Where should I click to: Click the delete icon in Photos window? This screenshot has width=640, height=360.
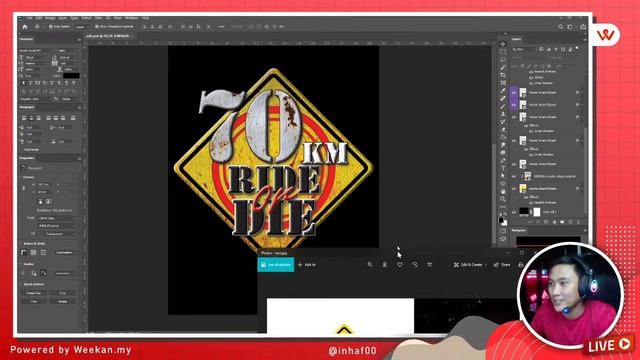(x=384, y=264)
